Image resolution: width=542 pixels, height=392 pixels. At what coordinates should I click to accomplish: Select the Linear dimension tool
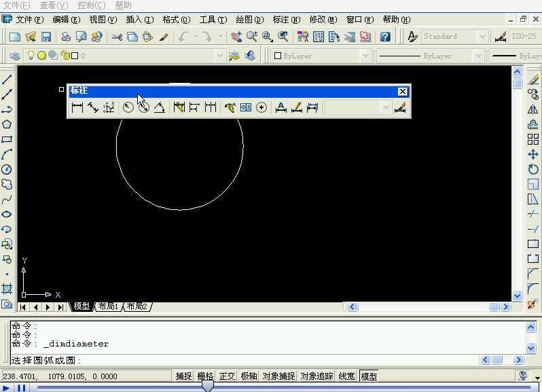click(77, 107)
